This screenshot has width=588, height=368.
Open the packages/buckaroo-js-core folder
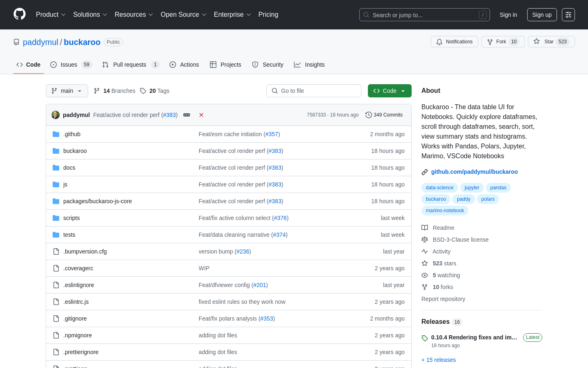[98, 201]
